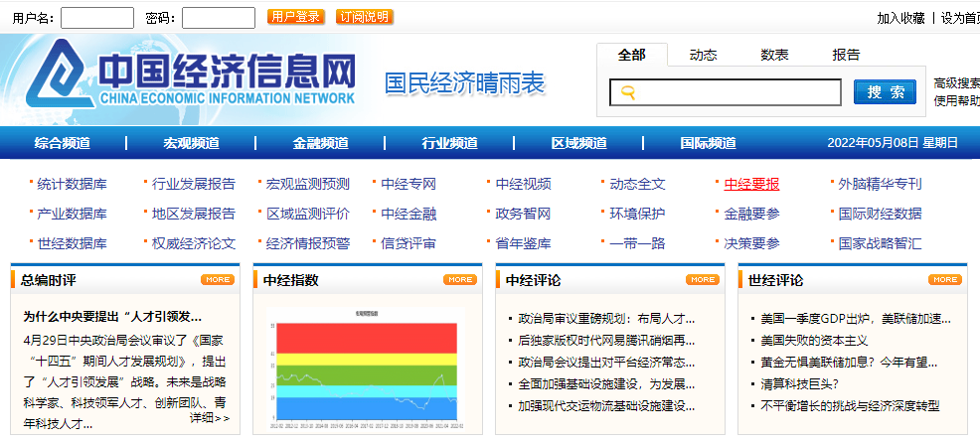Open the 区域频道 navigation item
The height and width of the screenshot is (443, 980).
click(578, 143)
